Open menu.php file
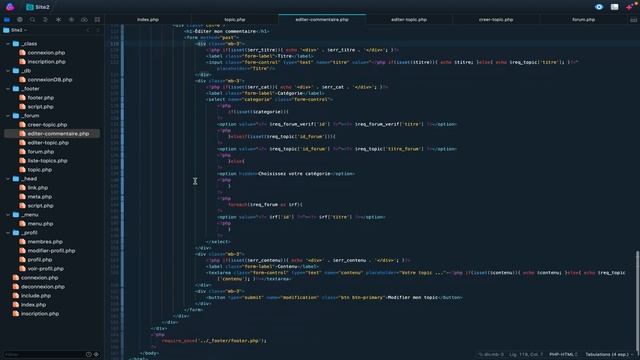 (x=36, y=224)
